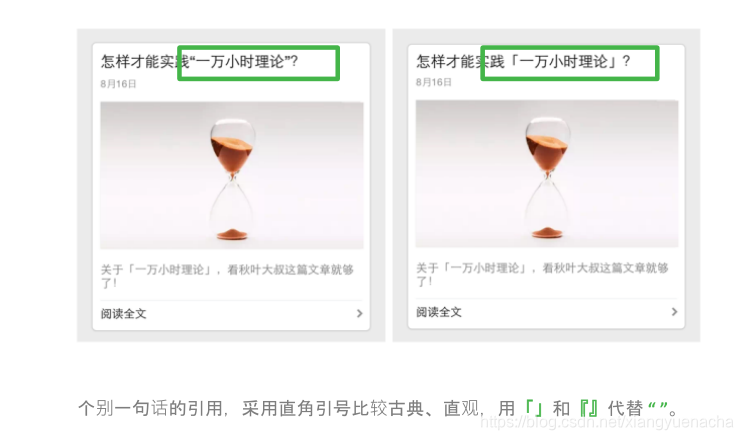Click the right card's 8月16日 date
This screenshot has width=743, height=440.
(x=434, y=82)
